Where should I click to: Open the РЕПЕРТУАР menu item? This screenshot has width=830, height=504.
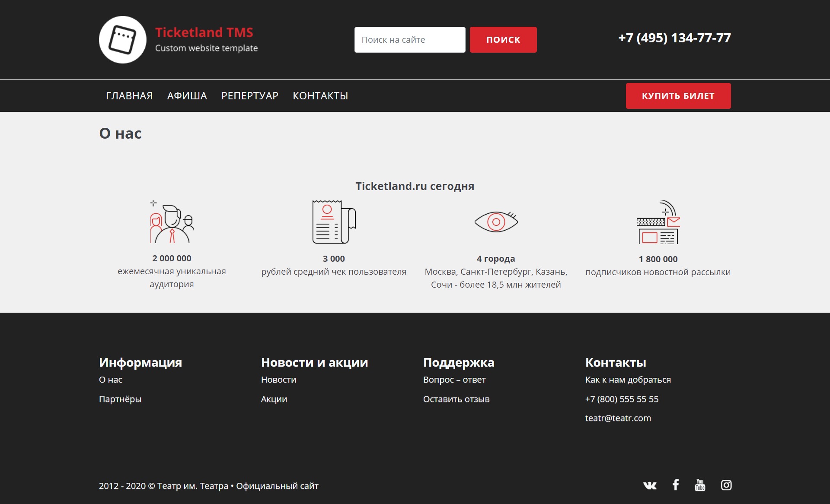250,96
